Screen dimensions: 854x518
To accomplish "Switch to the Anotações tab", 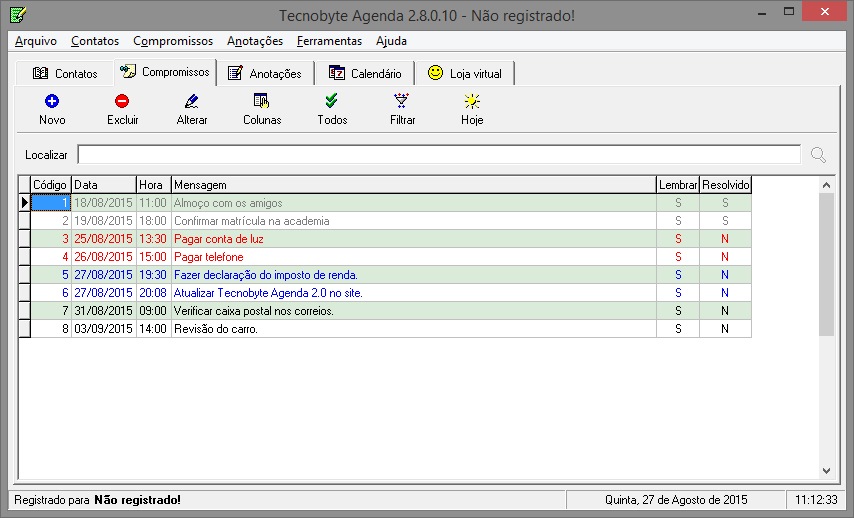I will click(264, 73).
